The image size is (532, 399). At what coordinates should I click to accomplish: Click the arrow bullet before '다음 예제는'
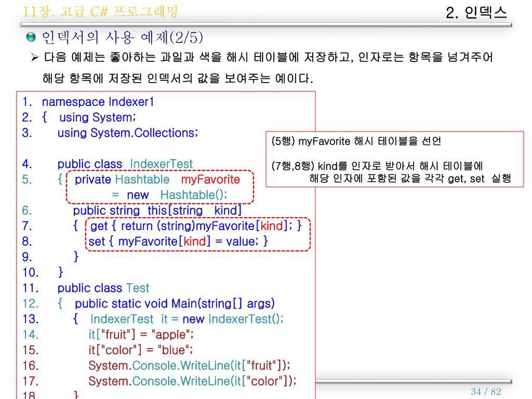[x=34, y=57]
